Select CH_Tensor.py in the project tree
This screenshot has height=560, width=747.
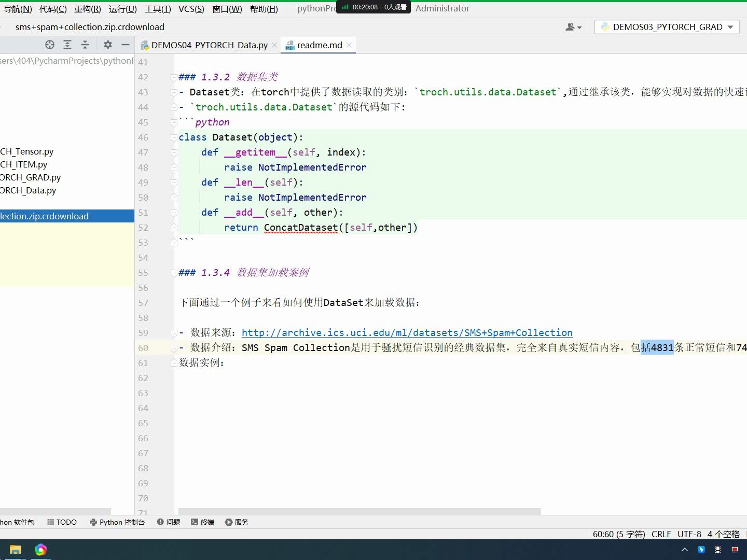[x=27, y=151]
